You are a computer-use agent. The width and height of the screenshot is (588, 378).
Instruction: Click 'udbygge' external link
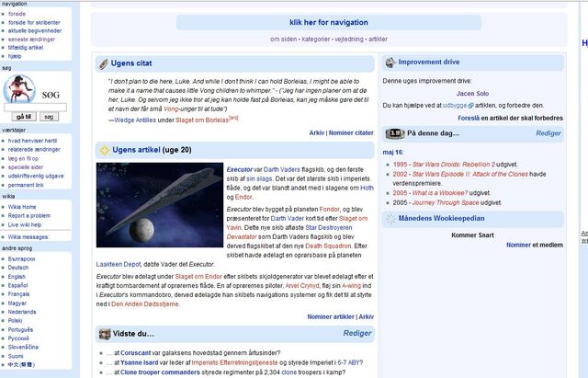point(458,106)
